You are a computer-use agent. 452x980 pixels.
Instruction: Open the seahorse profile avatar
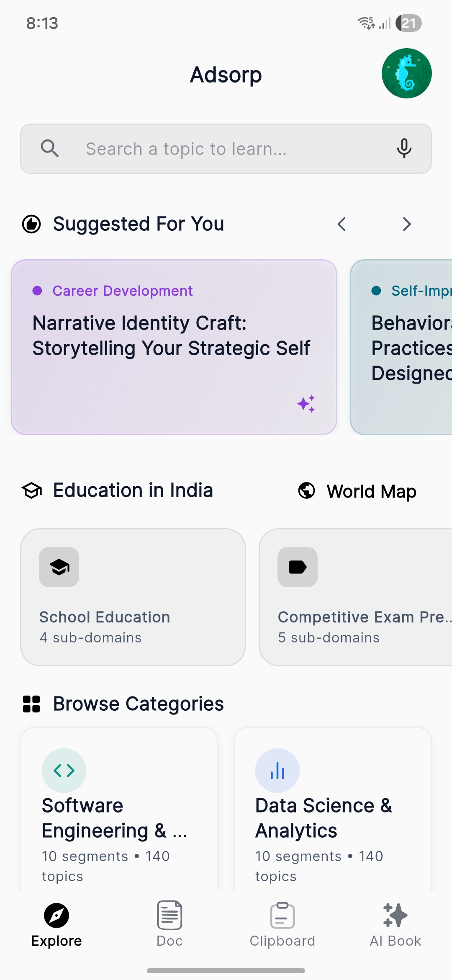point(406,73)
